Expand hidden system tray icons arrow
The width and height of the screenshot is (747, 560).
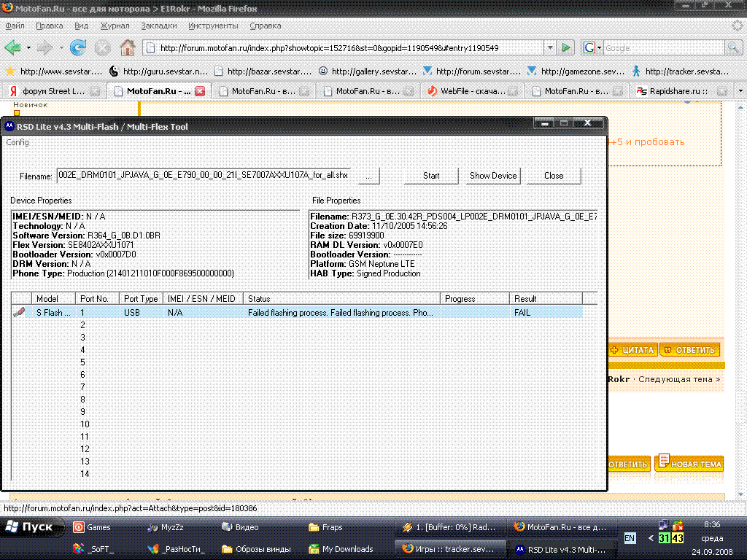tap(651, 538)
